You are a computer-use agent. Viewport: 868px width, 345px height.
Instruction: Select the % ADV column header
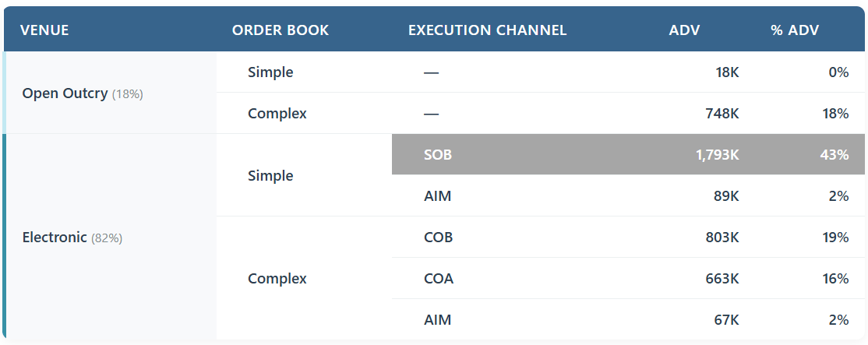[x=795, y=30]
